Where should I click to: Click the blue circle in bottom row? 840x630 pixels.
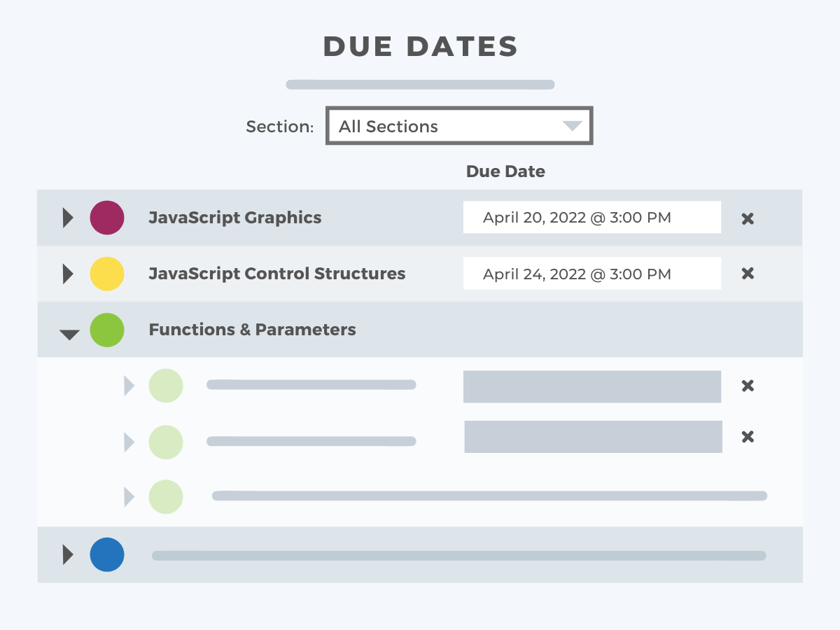pyautogui.click(x=107, y=555)
